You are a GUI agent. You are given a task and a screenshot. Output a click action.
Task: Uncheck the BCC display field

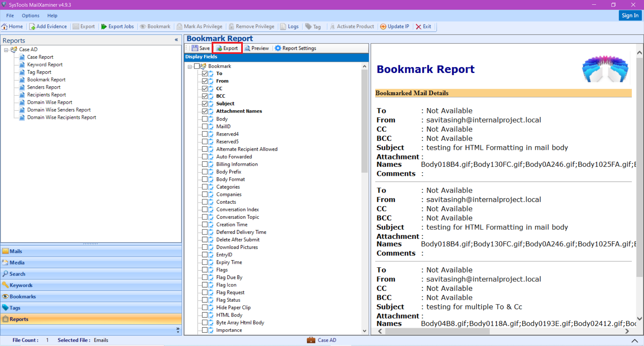click(x=205, y=96)
